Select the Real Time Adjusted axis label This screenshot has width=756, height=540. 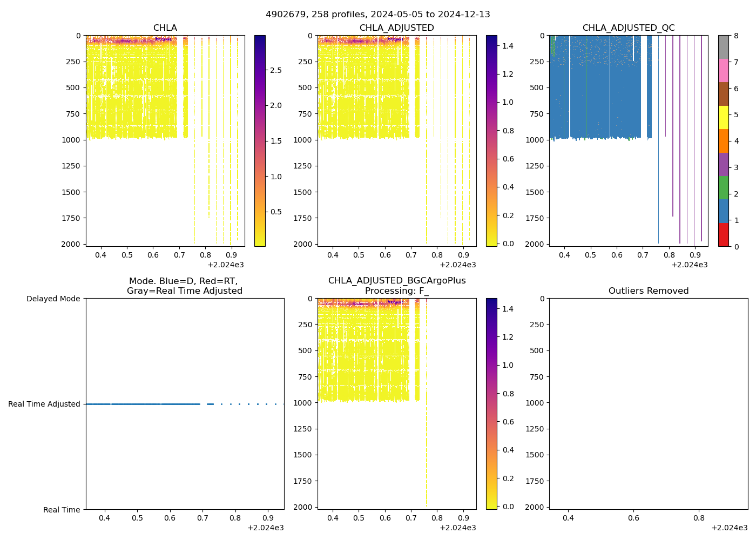pyautogui.click(x=44, y=404)
